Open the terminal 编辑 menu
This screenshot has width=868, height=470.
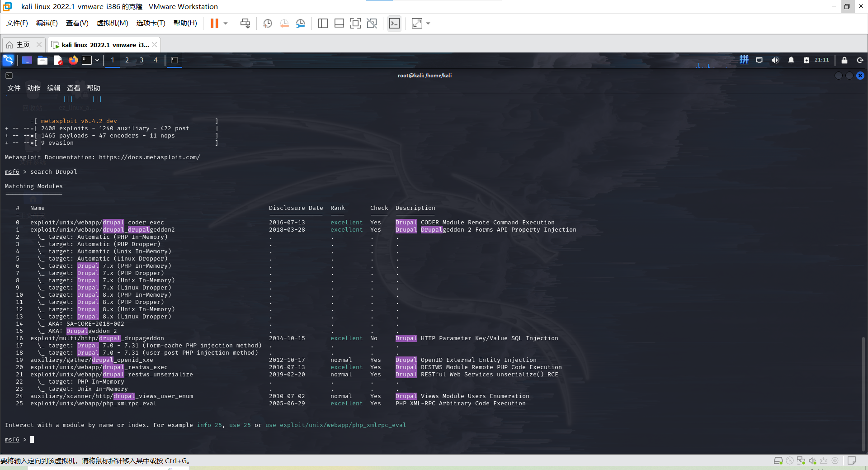[54, 88]
